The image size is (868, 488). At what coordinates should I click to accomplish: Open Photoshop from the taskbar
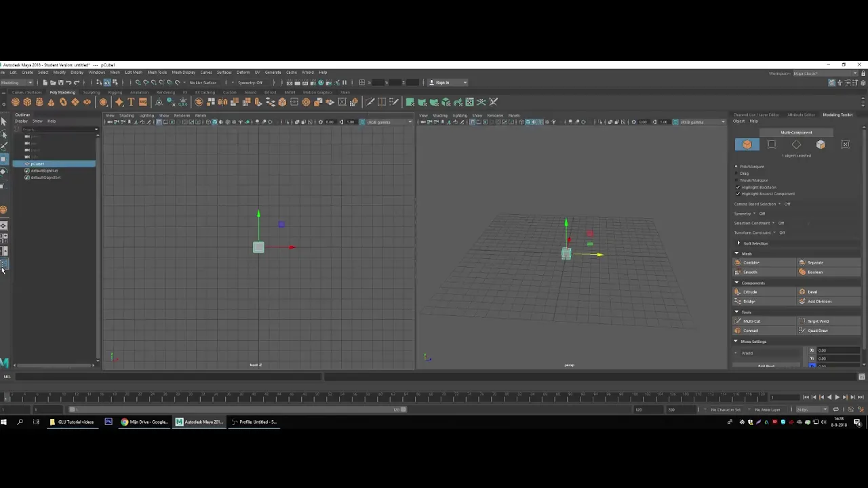pyautogui.click(x=108, y=422)
